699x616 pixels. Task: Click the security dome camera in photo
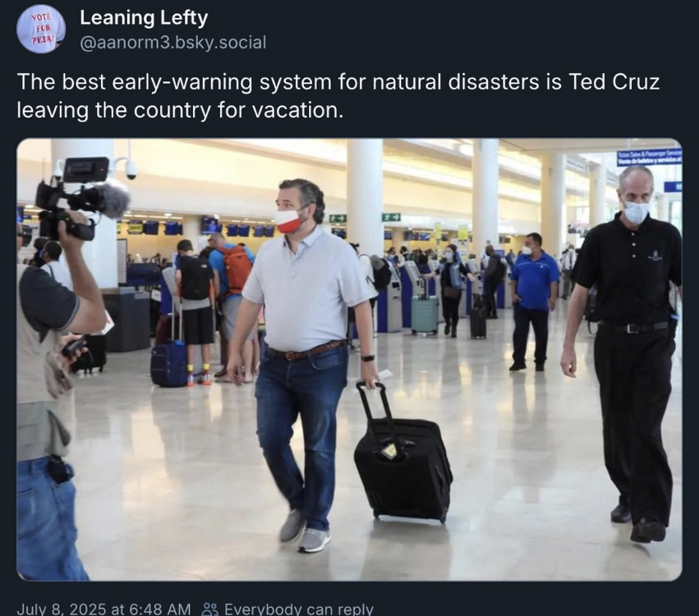tap(130, 170)
